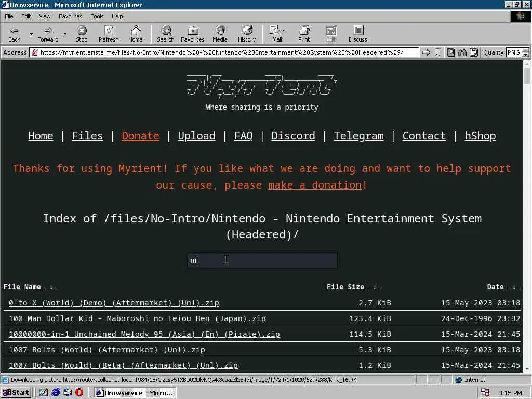The image size is (532, 399).
Task: Increase Quality with the up spinner
Action: [525, 50]
